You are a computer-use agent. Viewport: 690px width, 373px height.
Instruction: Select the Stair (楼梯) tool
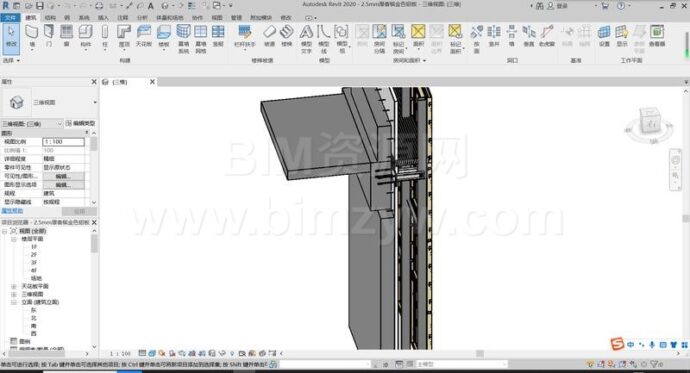pos(286,36)
